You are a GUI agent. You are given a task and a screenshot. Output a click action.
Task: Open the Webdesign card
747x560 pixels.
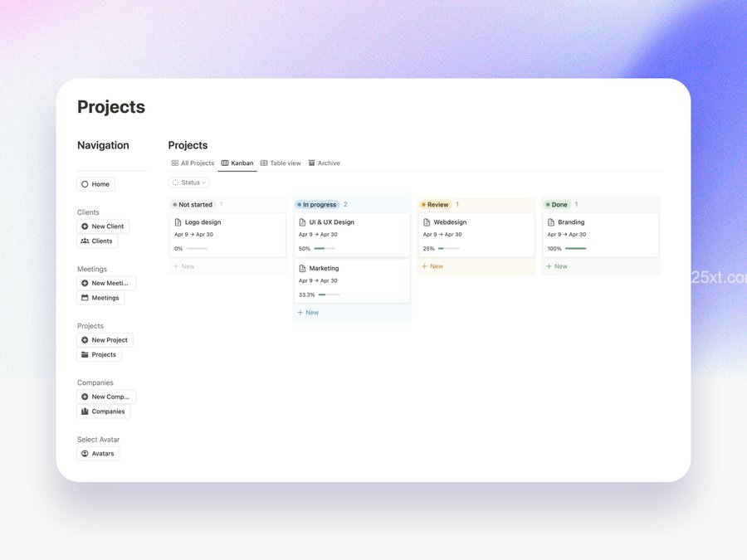point(476,236)
